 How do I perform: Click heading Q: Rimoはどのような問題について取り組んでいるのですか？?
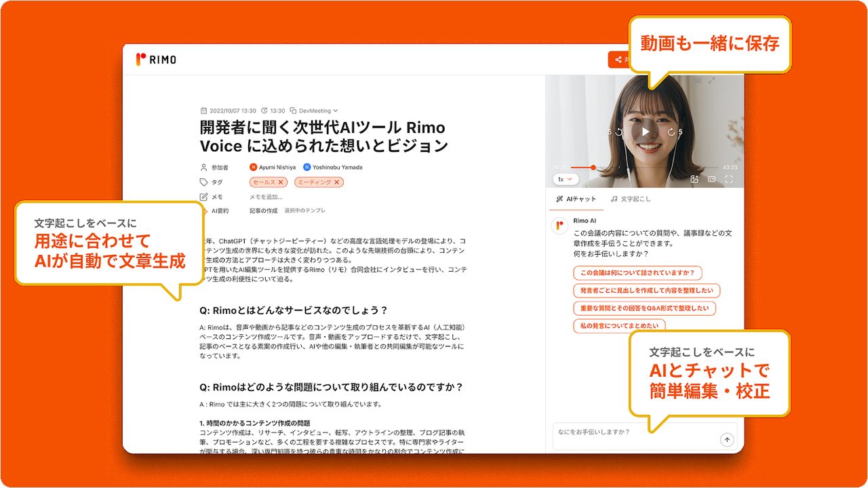coord(332,388)
